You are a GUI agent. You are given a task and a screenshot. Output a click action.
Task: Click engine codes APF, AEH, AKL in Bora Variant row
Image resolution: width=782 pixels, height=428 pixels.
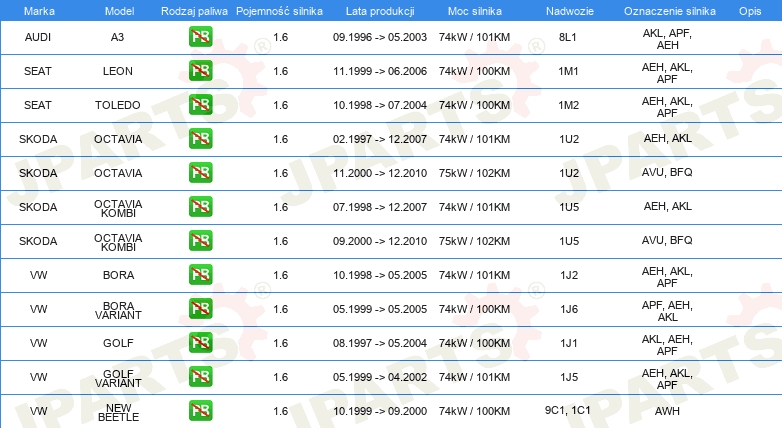[667, 311]
